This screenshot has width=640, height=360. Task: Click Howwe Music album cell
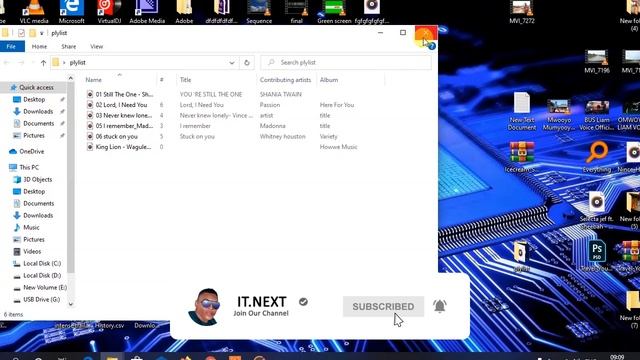tap(338, 147)
